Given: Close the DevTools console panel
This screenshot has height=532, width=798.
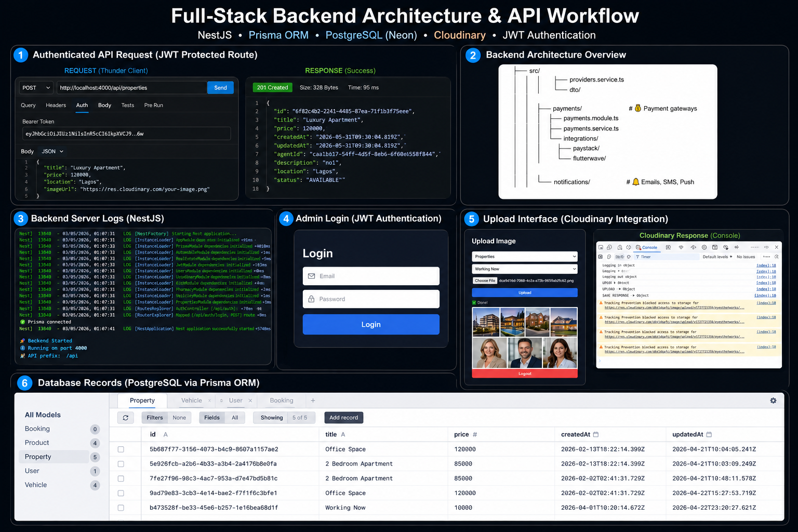Looking at the screenshot, I should tap(777, 247).
